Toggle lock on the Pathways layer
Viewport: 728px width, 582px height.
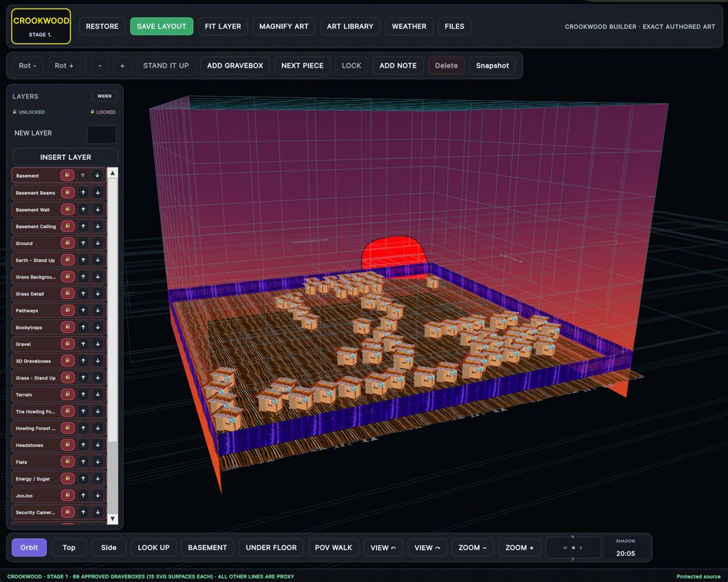click(x=68, y=310)
